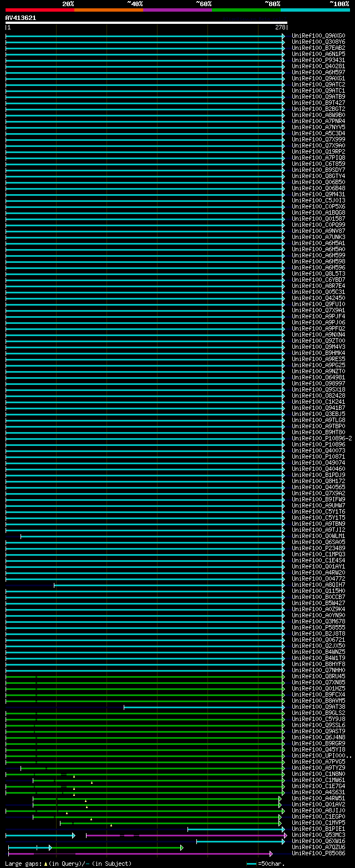
Task: Open hit UniRef100_Q8RU45
Action: (x=318, y=676)
